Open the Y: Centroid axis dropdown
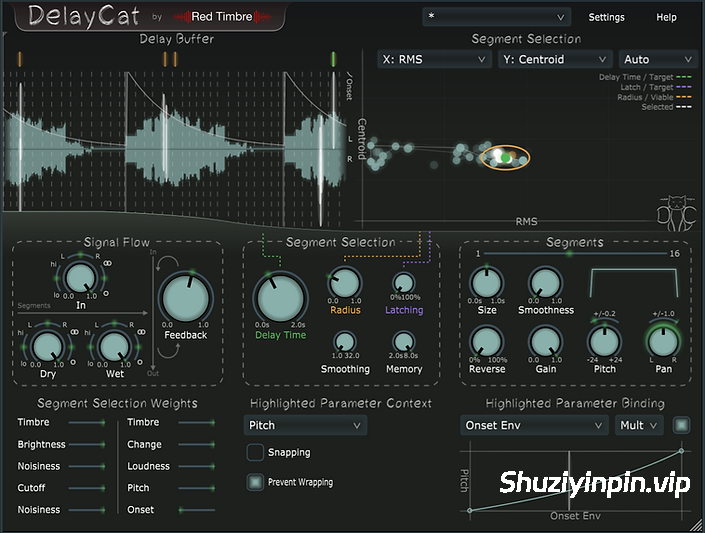This screenshot has width=705, height=533. pyautogui.click(x=555, y=59)
